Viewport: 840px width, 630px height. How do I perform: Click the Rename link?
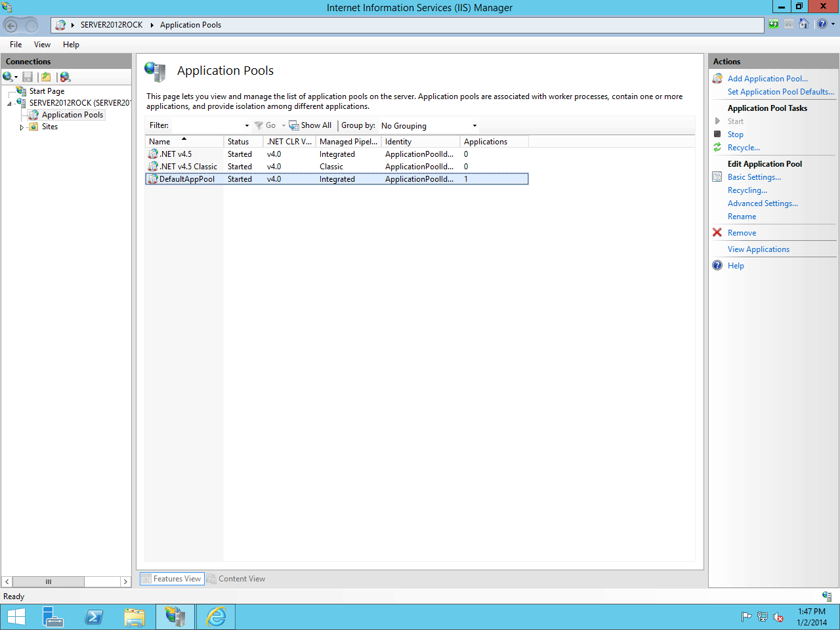point(742,217)
